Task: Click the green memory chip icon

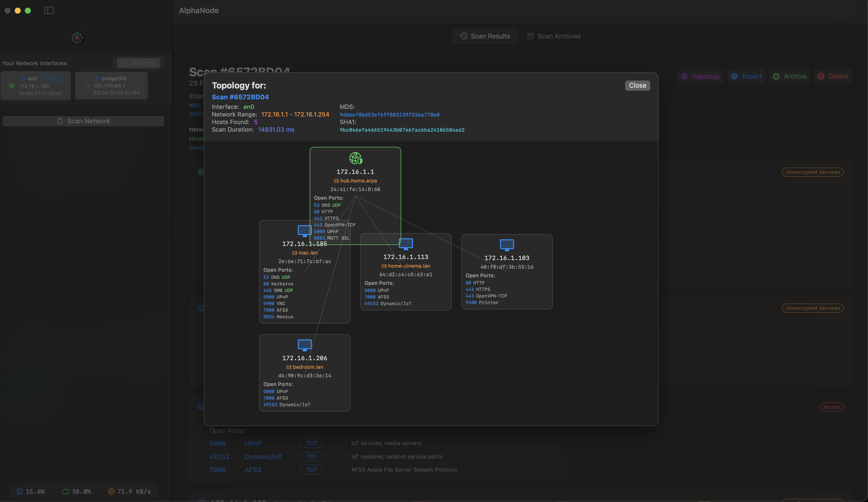Action: 66,491
